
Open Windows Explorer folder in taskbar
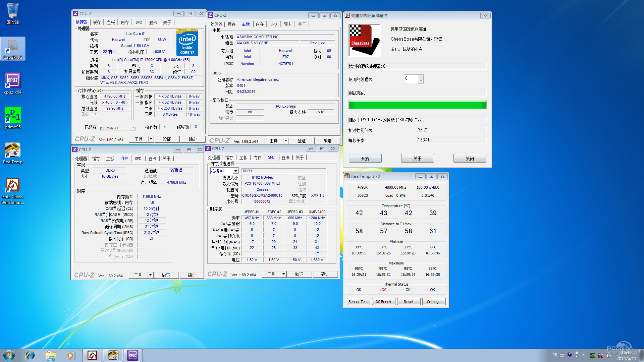pos(51,355)
